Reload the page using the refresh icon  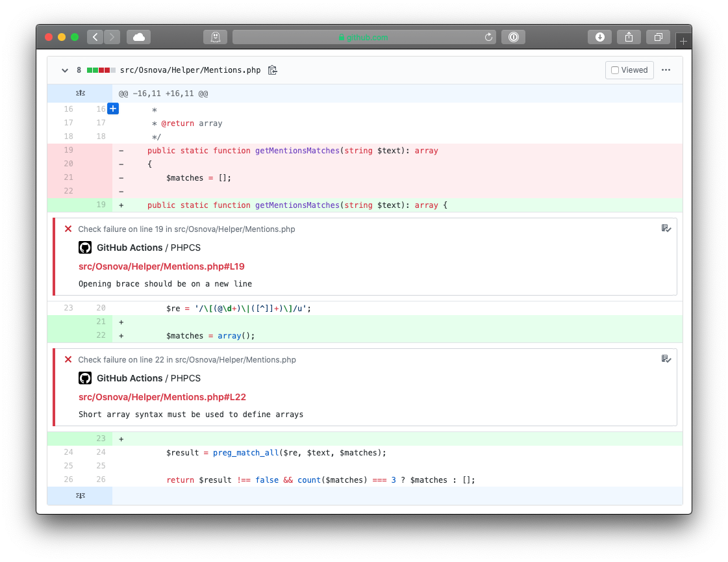[x=488, y=37]
